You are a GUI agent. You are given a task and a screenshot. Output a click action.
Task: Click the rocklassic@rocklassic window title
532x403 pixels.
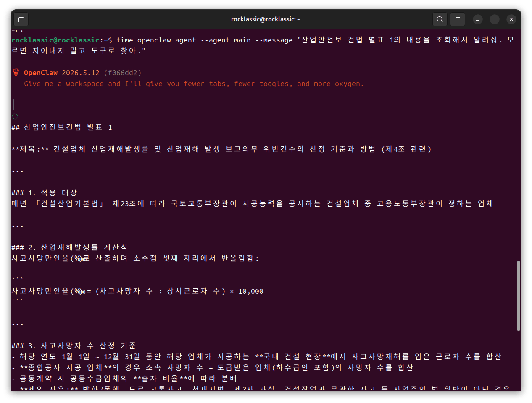(266, 19)
